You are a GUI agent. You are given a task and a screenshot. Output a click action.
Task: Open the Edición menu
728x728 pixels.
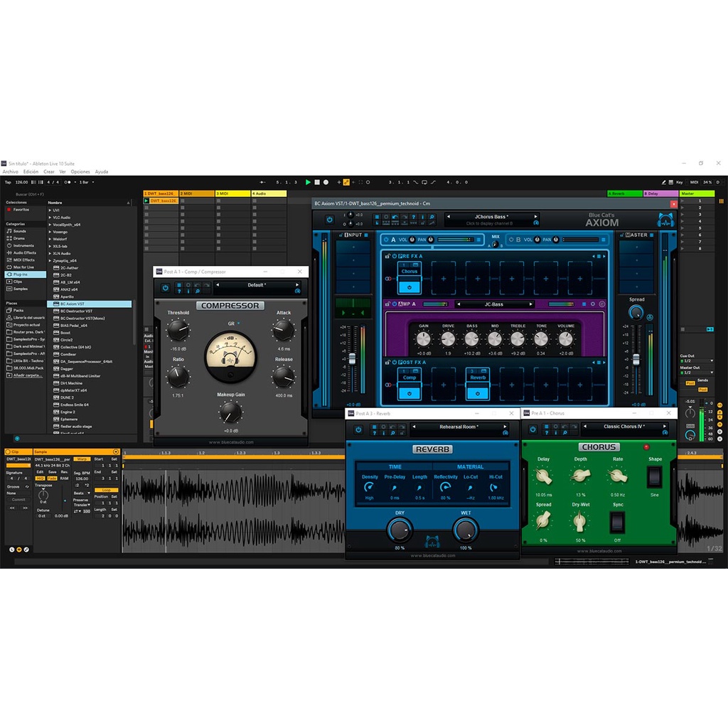(31, 172)
